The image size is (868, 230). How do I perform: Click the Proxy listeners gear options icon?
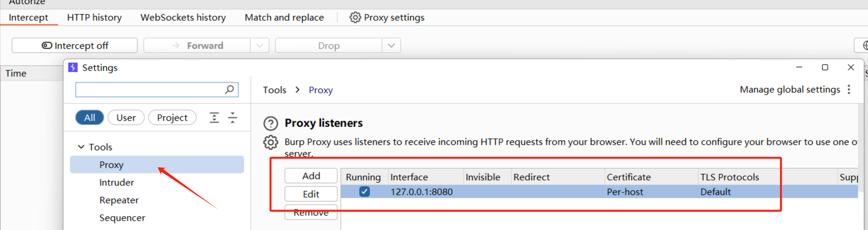[271, 142]
